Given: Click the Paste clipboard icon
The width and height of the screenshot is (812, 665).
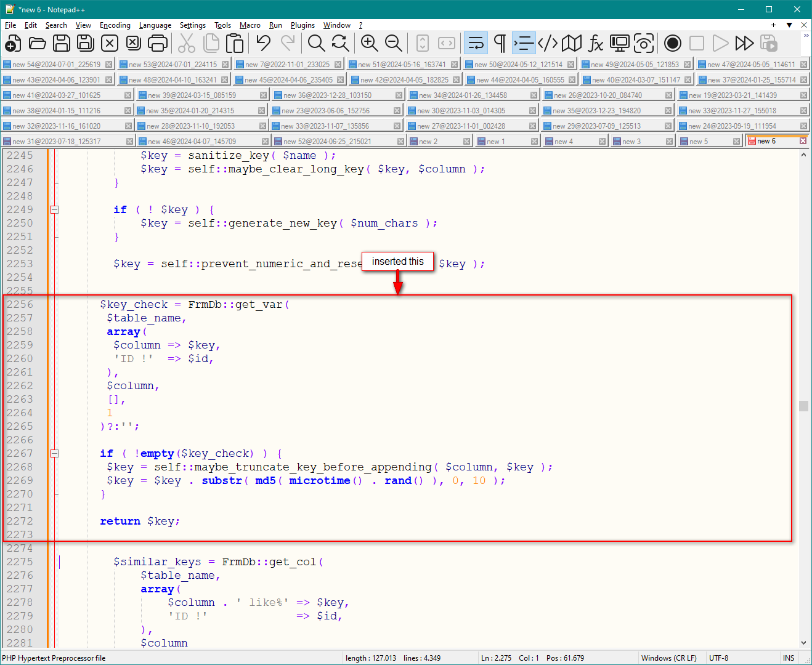Looking at the screenshot, I should pos(235,43).
